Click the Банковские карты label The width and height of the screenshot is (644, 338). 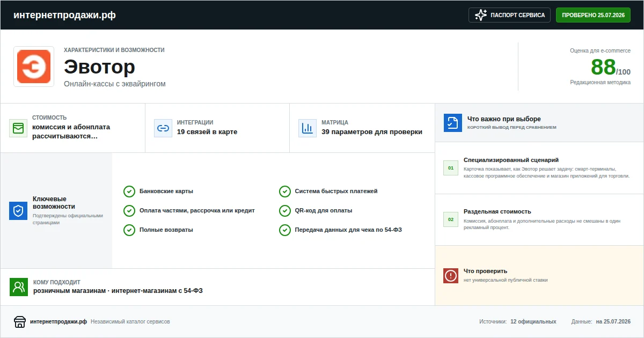tap(166, 192)
